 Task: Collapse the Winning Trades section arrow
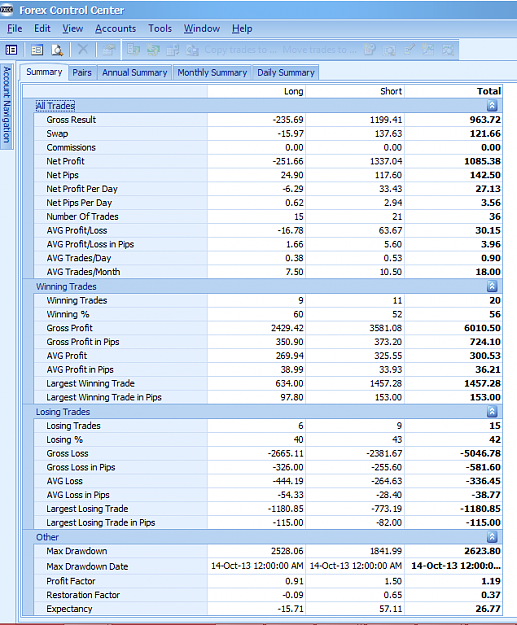[x=492, y=286]
